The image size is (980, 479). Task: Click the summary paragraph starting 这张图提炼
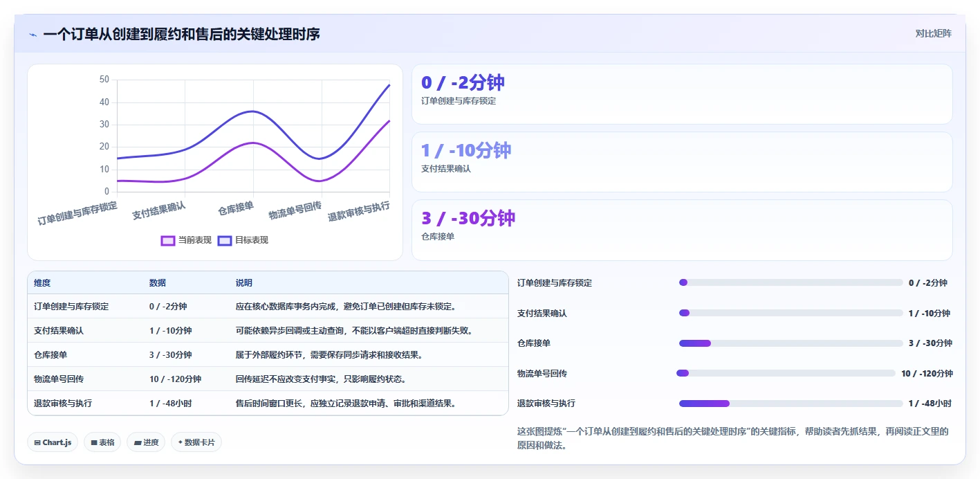(x=733, y=439)
